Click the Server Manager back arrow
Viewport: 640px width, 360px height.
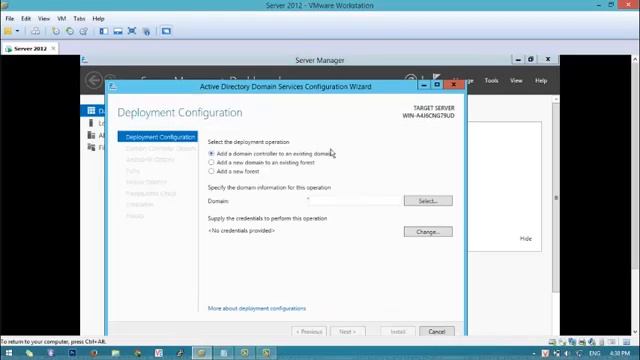click(93, 80)
